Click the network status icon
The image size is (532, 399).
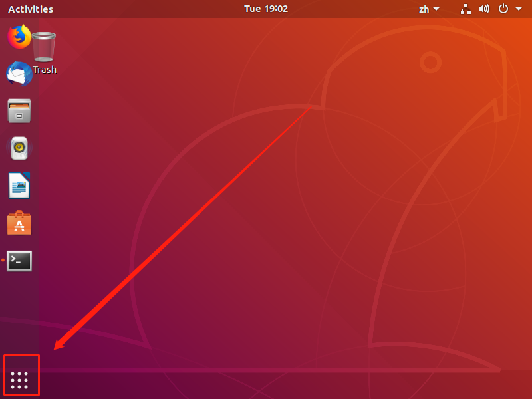[x=465, y=9]
